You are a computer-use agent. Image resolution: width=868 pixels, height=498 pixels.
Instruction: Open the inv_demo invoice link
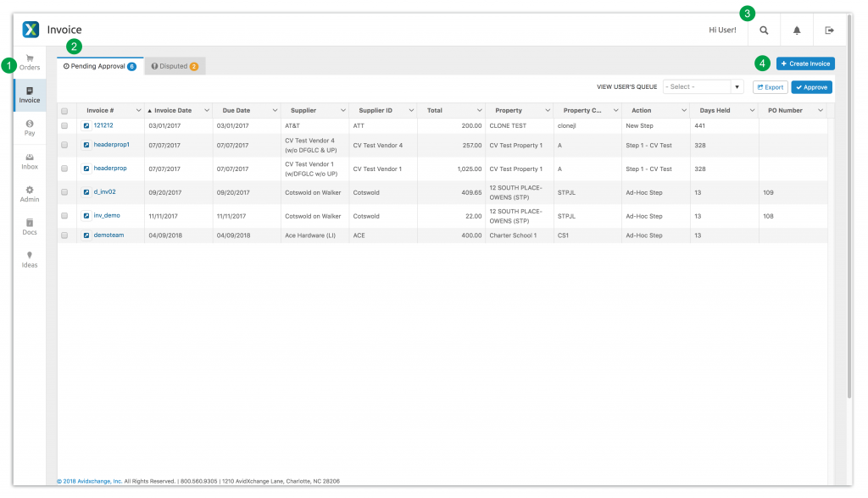coord(107,215)
